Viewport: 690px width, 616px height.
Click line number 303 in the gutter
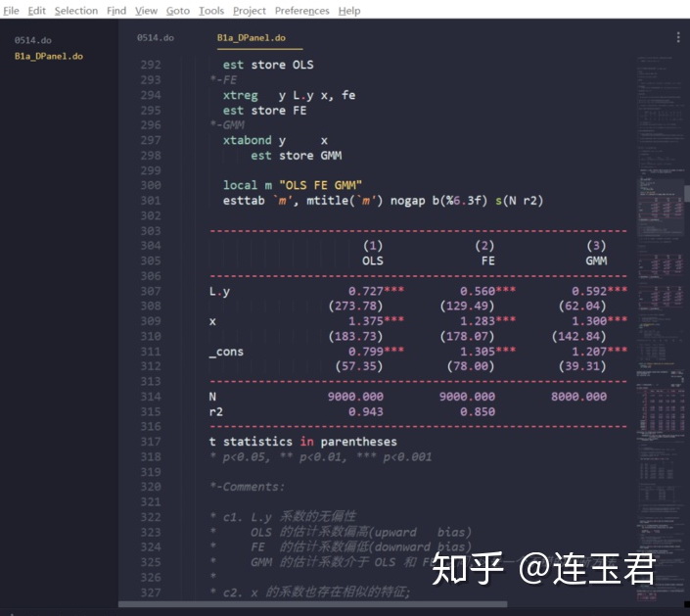151,231
